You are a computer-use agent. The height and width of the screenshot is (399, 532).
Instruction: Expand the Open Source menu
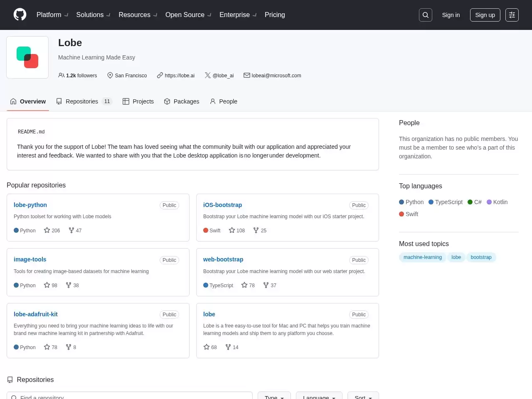point(189,15)
